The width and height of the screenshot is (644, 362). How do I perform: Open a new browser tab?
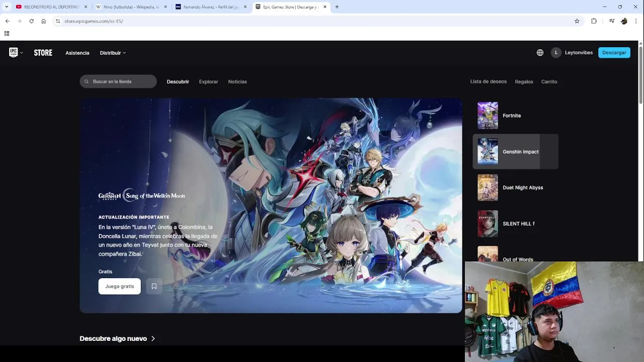pos(337,7)
